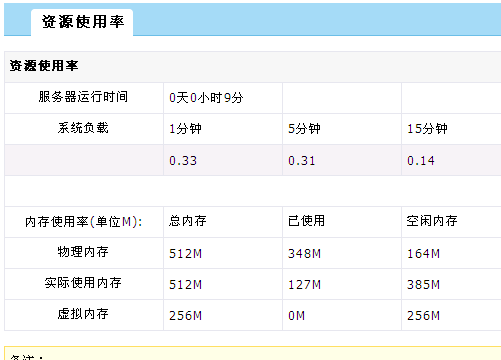Click the uptime value 0天0小时9分
Viewport: 501px width, 360px height.
click(x=206, y=98)
